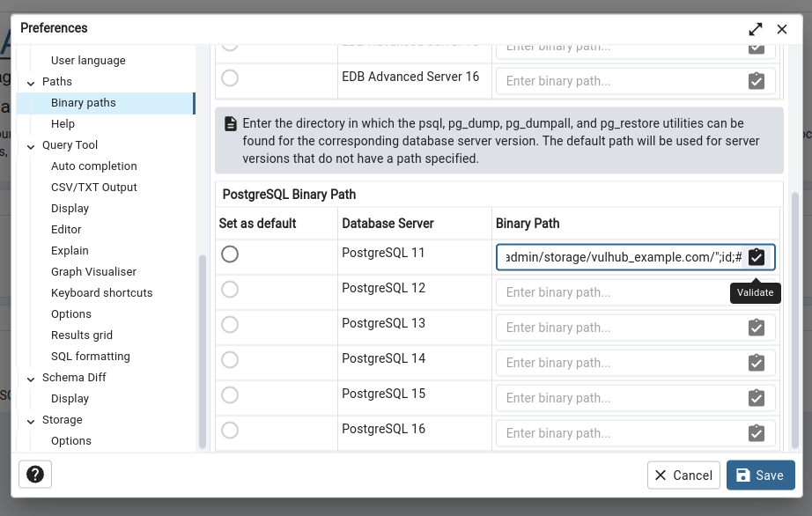812x516 pixels.
Task: Validate the PostgreSQL 14 binary path
Action: tap(756, 363)
